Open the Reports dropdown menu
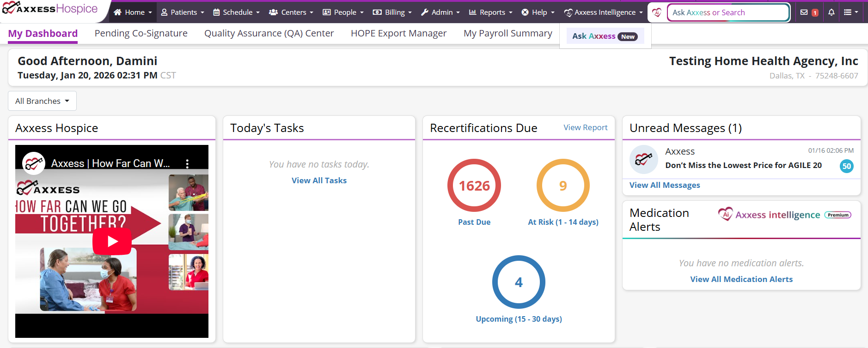This screenshot has height=348, width=868. point(490,12)
